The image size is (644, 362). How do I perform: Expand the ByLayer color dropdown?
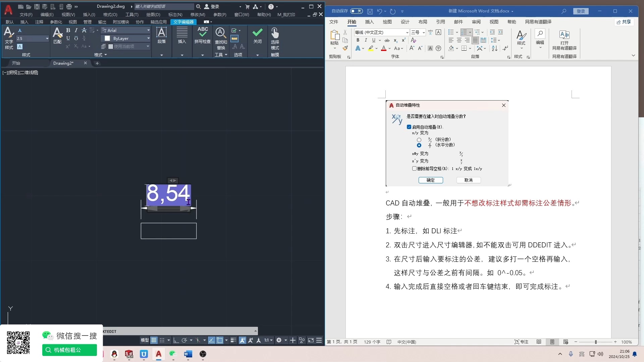click(x=148, y=38)
